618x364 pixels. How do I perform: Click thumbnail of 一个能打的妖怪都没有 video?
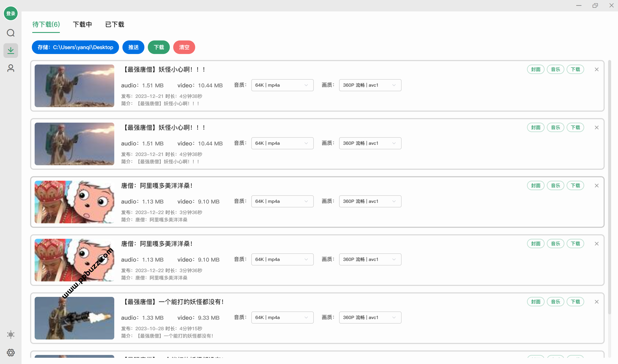(x=74, y=318)
